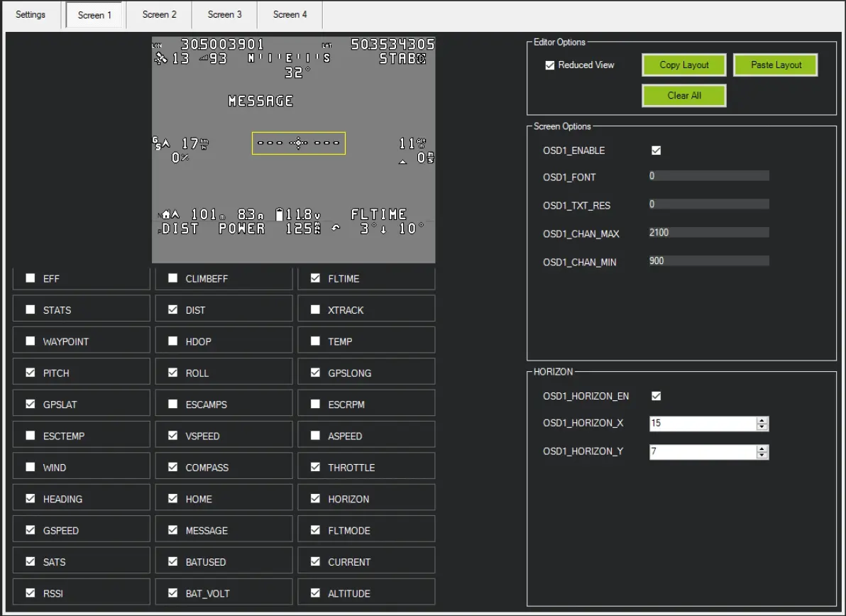Screen dimensions: 846x616
Task: Uncheck the HEADING item
Action: click(31, 498)
